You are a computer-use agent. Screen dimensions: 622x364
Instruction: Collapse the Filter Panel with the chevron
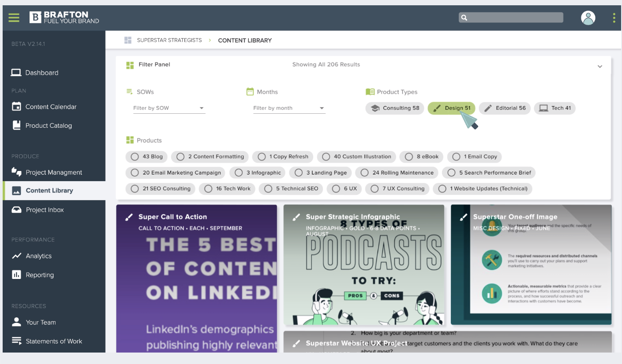pos(600,66)
